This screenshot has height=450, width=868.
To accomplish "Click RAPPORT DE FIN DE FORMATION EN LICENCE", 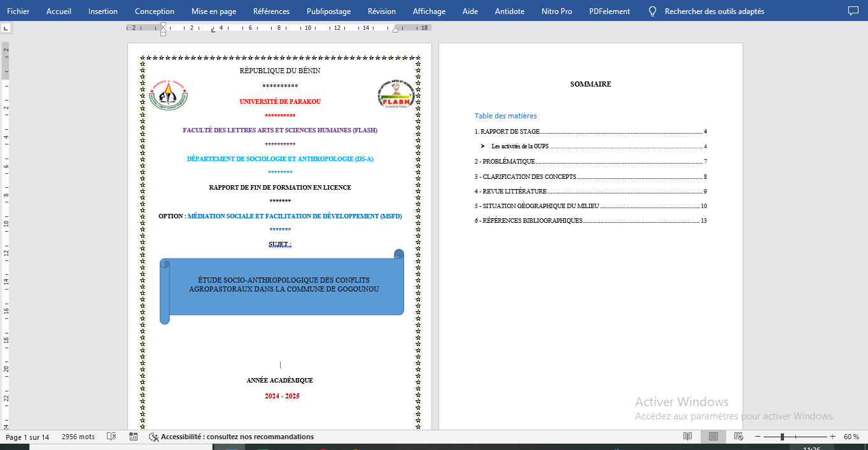I will [280, 187].
